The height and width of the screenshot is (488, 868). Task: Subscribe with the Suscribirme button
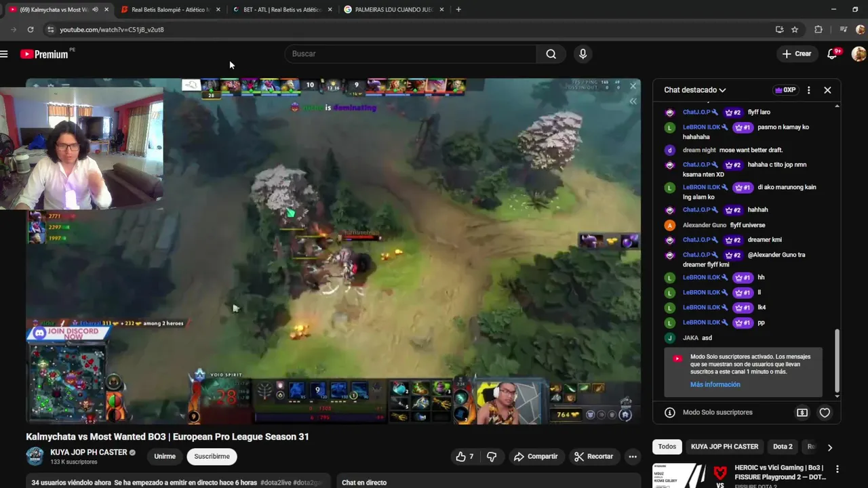pyautogui.click(x=212, y=457)
